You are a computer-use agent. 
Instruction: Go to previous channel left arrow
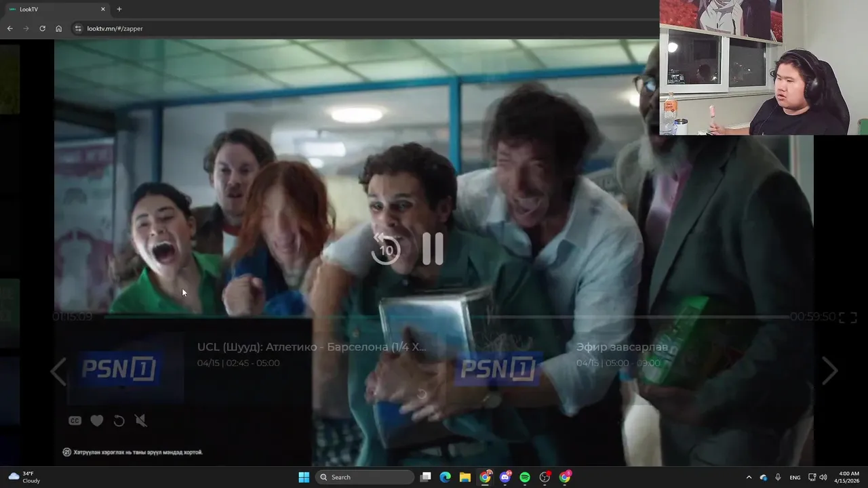pos(59,371)
